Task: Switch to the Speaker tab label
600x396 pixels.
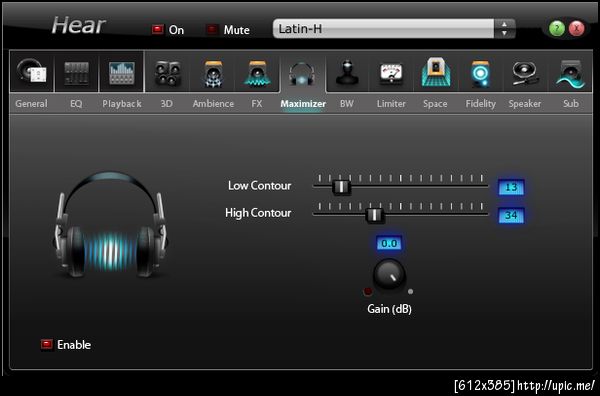Action: point(525,104)
